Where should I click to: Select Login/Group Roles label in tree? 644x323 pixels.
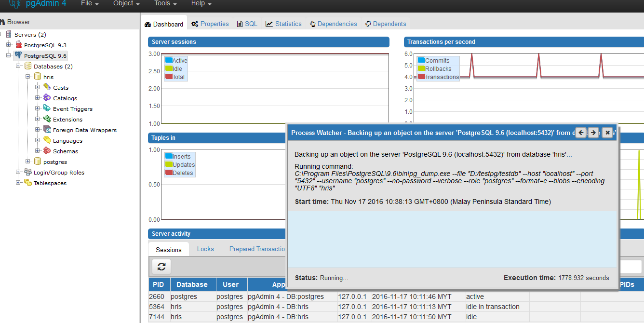[x=59, y=173]
